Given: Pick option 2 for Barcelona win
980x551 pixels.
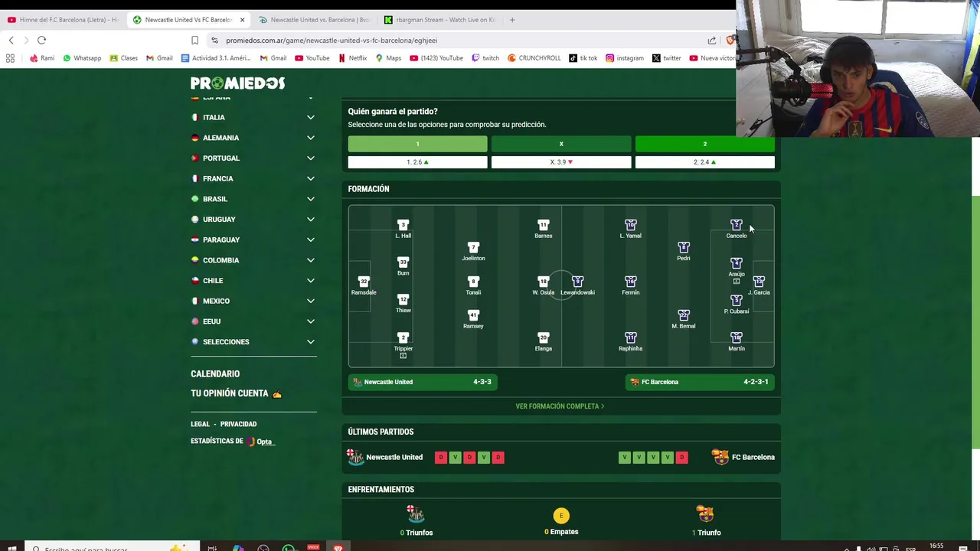Looking at the screenshot, I should coord(704,144).
